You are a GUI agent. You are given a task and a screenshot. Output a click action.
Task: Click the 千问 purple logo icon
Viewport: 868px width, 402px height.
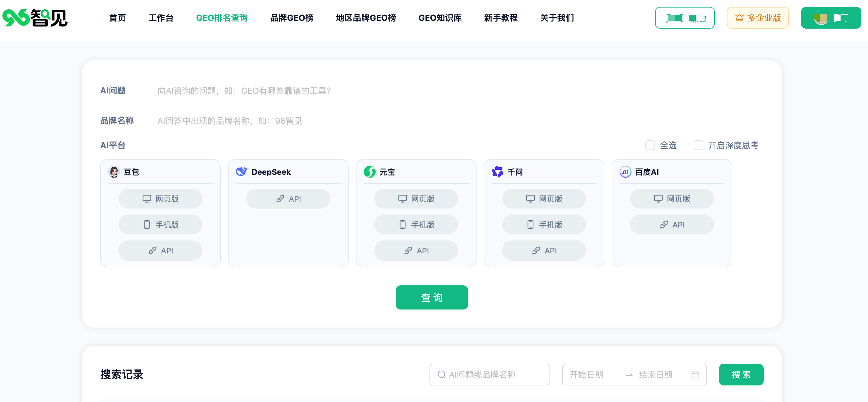click(x=497, y=172)
